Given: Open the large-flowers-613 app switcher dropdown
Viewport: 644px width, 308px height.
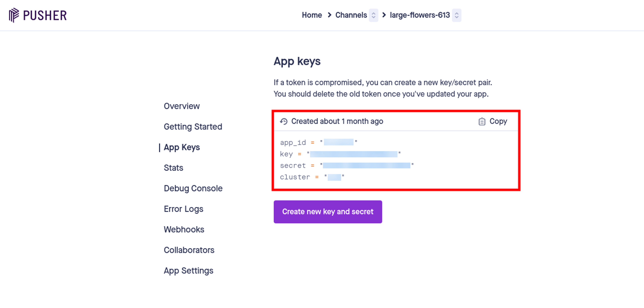Looking at the screenshot, I should click(457, 15).
